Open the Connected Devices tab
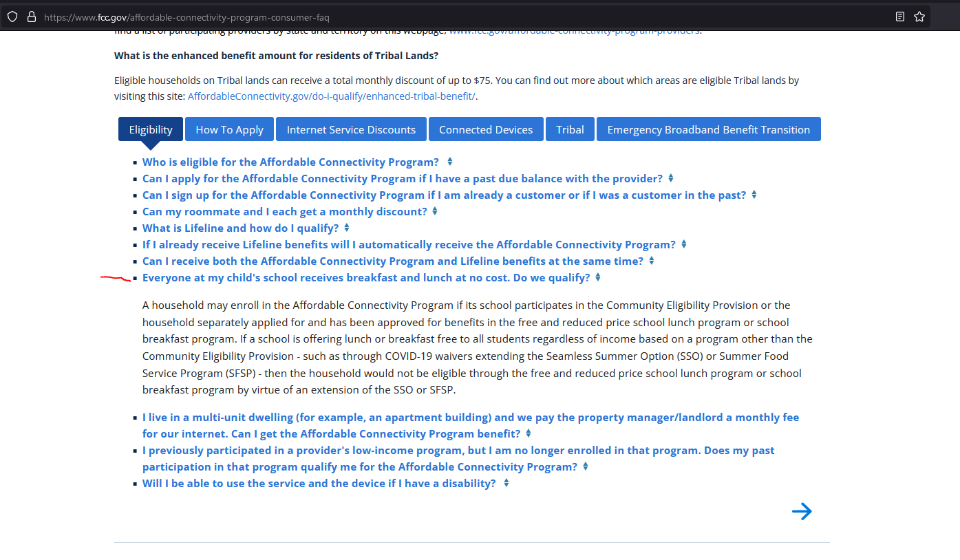The image size is (960, 560). click(x=486, y=129)
